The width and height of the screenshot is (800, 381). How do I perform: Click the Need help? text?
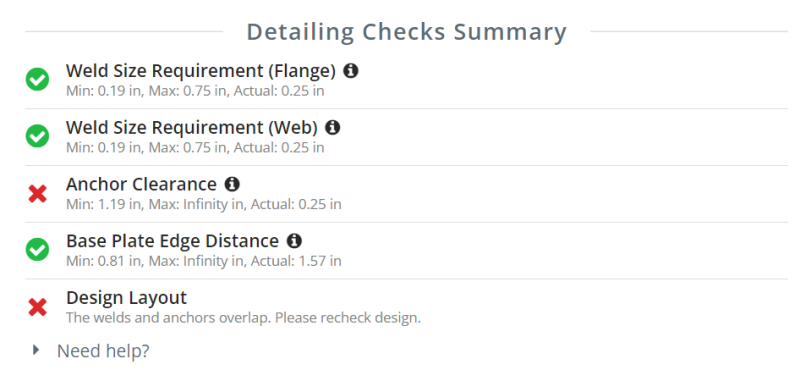coord(103,351)
